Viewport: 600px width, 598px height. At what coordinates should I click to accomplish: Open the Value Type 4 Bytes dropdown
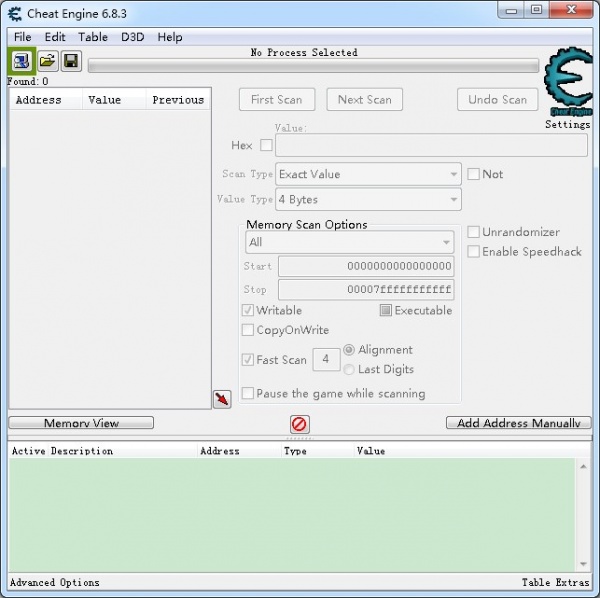click(368, 199)
